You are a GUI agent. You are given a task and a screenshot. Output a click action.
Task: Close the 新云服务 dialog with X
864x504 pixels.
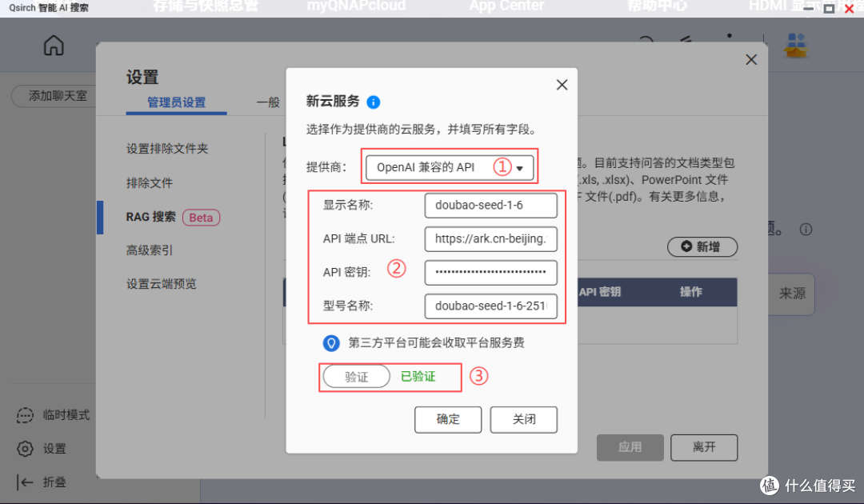562,85
